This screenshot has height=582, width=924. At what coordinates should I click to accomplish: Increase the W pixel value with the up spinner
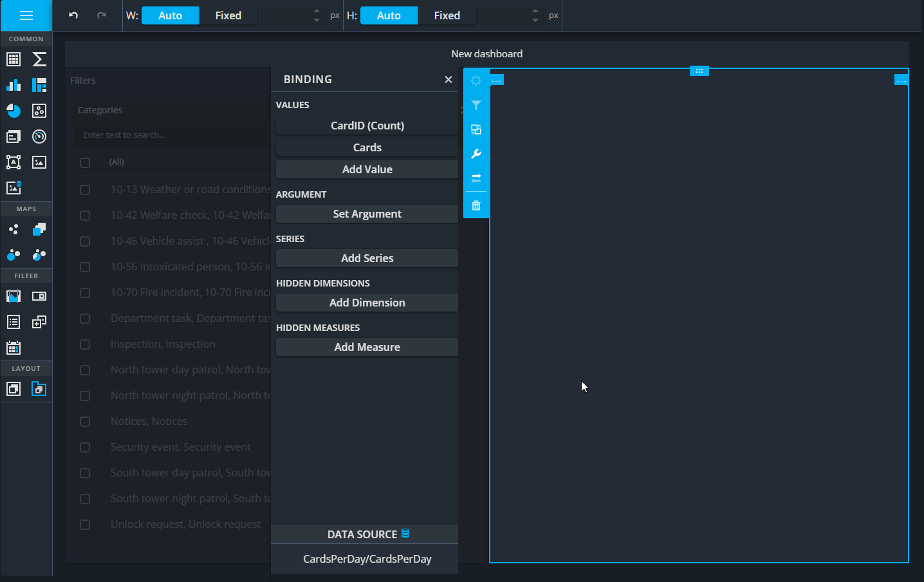point(317,11)
